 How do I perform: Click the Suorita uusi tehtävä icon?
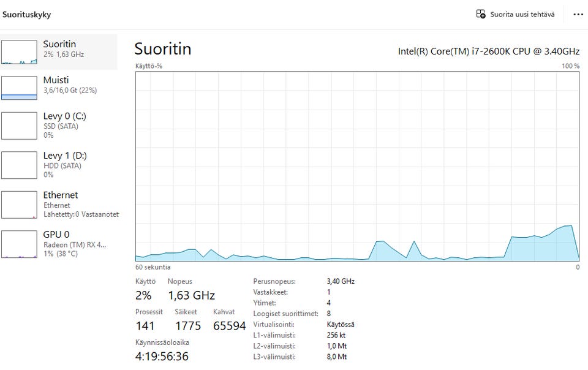480,14
